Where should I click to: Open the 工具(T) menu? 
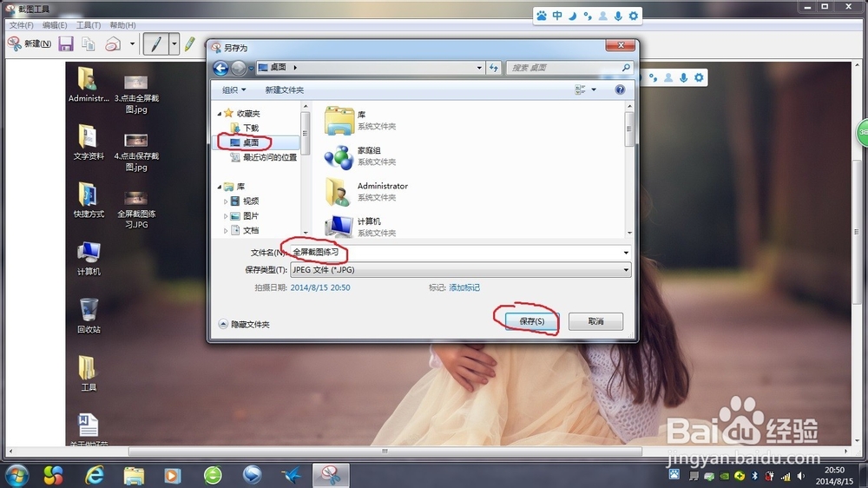tap(89, 25)
